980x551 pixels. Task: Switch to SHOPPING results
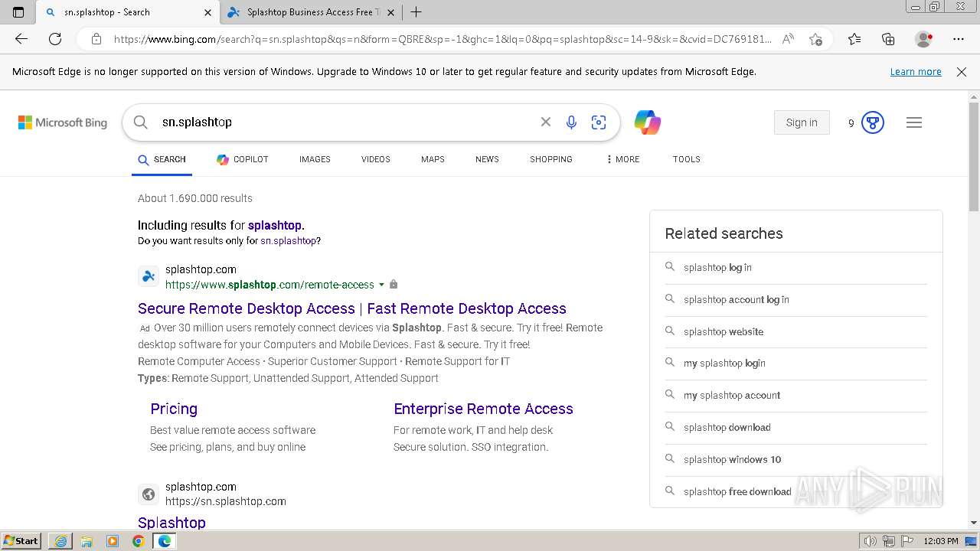551,159
